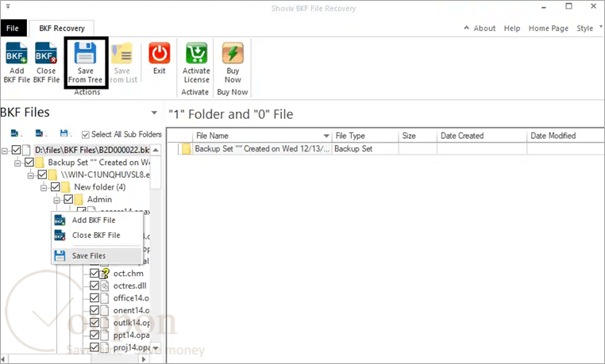Click the Buy Now box icon
The width and height of the screenshot is (605, 364).
[x=233, y=53]
